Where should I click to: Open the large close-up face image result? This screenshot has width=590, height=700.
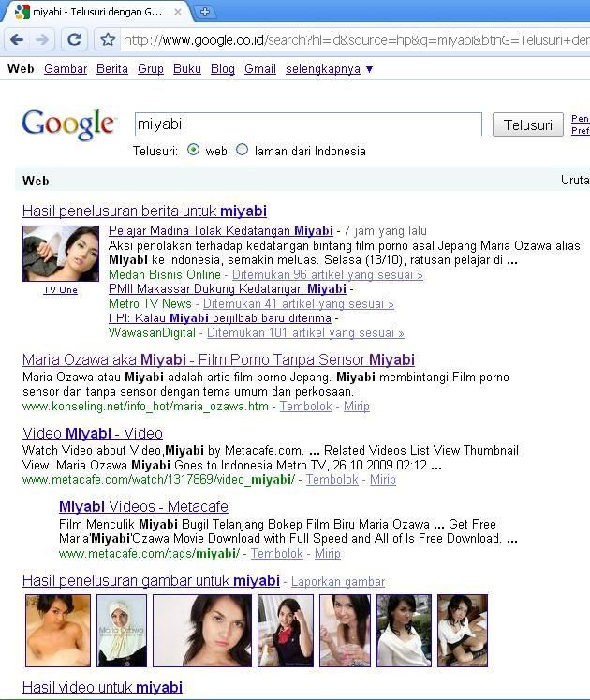point(202,631)
